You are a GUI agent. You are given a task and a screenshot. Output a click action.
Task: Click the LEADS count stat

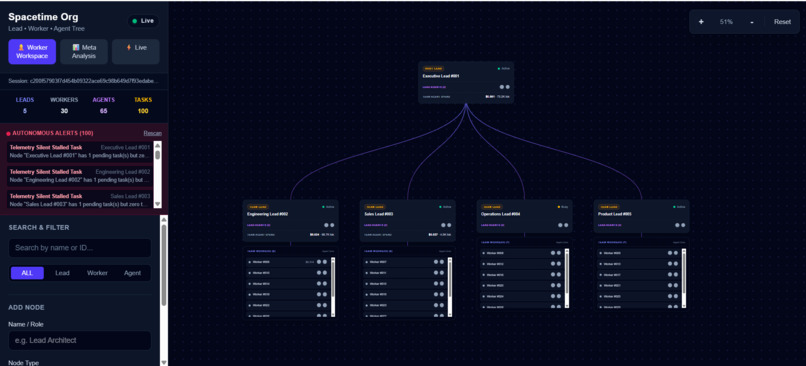click(25, 105)
